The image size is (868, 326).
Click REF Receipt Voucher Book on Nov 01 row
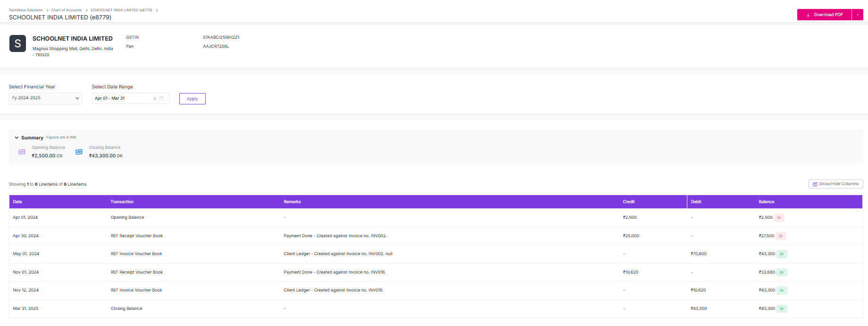[x=137, y=272]
